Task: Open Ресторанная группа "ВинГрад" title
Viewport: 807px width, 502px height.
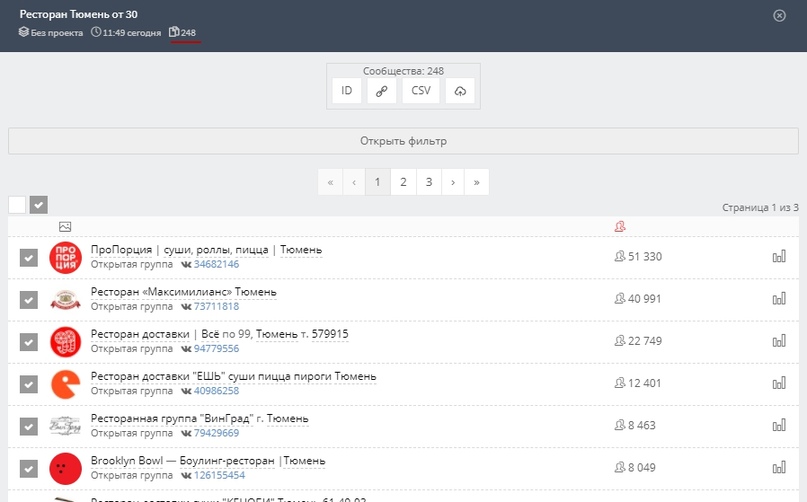Action: pyautogui.click(x=200, y=419)
